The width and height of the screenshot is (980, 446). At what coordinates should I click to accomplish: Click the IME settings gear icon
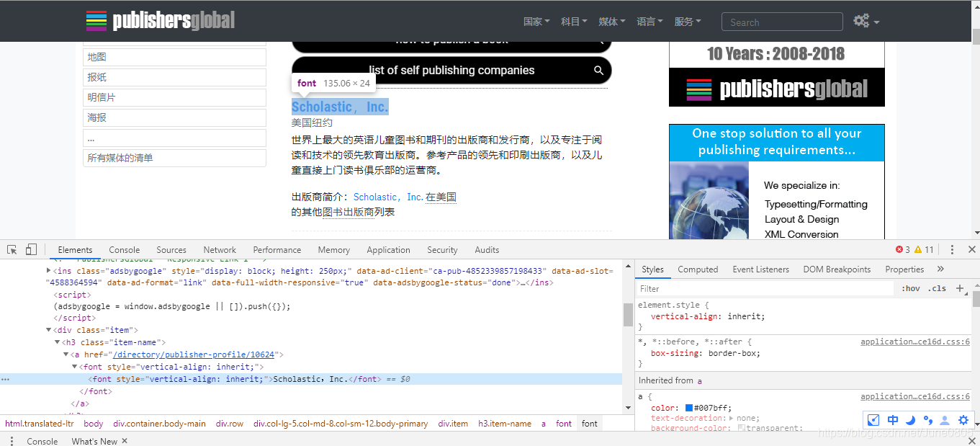click(x=963, y=420)
